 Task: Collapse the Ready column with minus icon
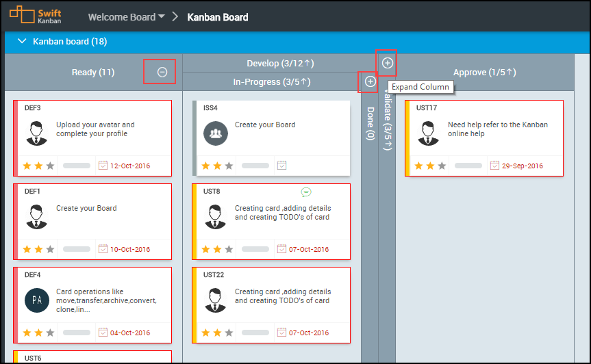tap(162, 72)
